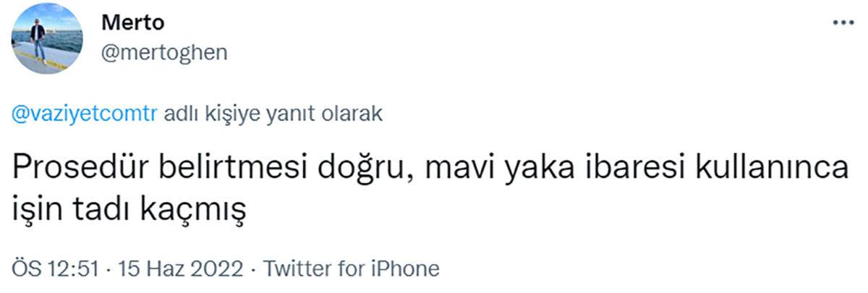This screenshot has height=293, width=868.
Task: Open the @vaziyetcomtr mention link
Action: tap(86, 116)
